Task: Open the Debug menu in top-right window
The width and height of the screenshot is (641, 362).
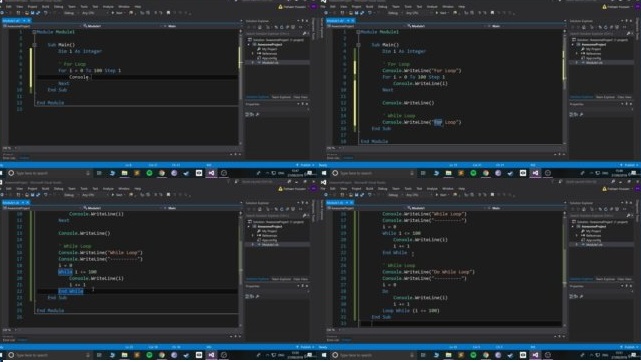Action: coord(383,7)
